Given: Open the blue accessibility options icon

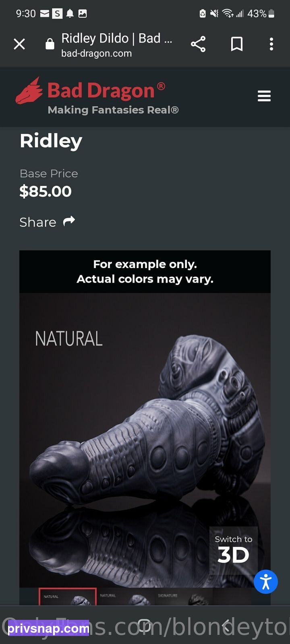Looking at the screenshot, I should point(266,582).
